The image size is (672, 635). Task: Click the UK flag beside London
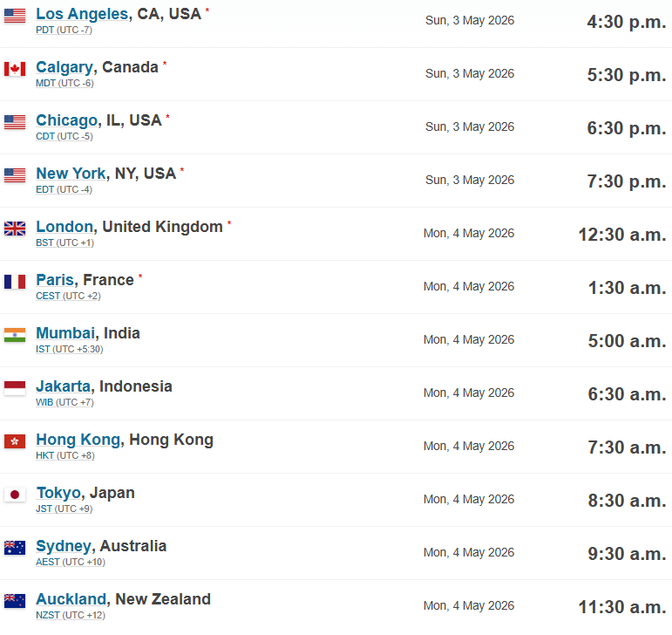click(x=15, y=229)
